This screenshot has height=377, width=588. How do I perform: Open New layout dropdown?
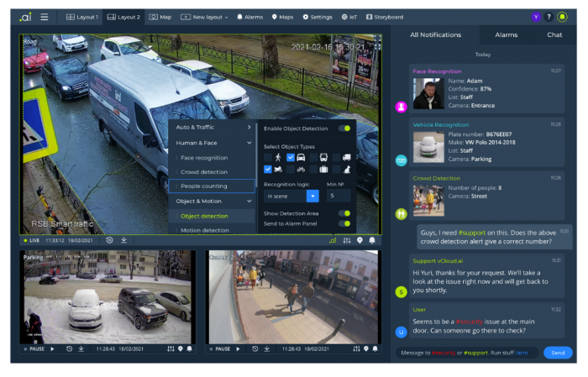click(204, 18)
